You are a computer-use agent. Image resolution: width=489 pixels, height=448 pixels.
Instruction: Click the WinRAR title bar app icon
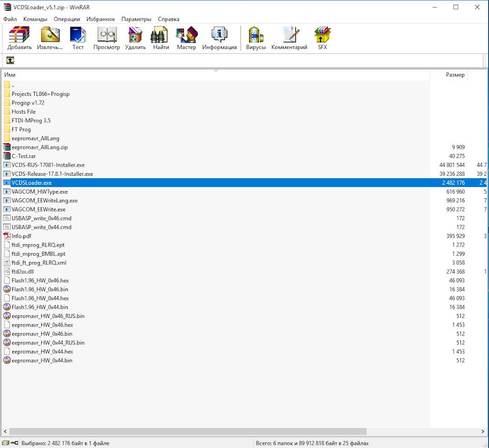click(7, 7)
